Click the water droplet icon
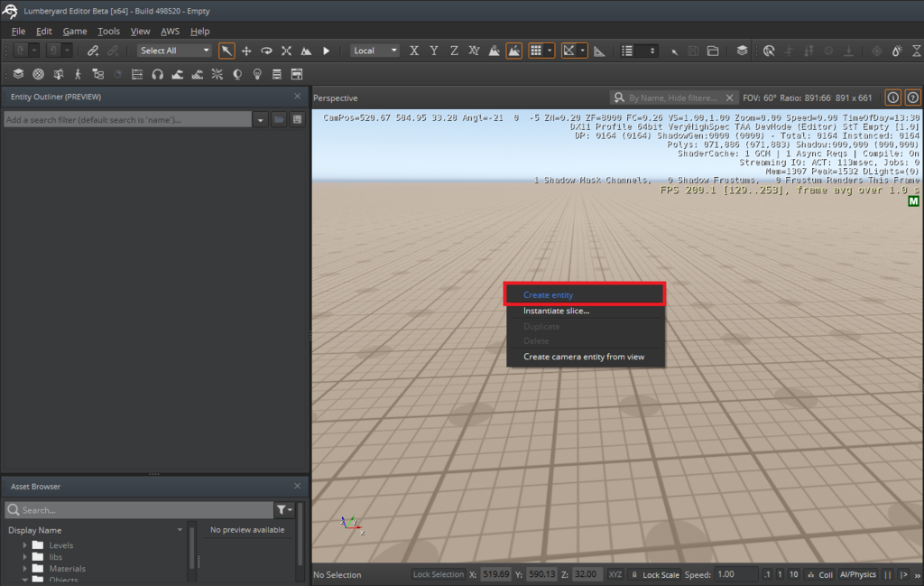The width and height of the screenshot is (924, 586). [897, 51]
